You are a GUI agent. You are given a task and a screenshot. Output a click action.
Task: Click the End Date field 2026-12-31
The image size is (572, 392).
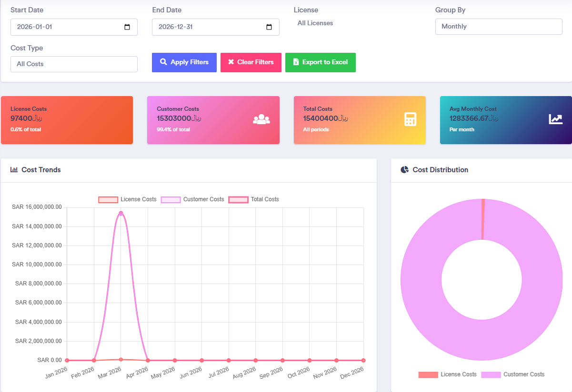216,27
